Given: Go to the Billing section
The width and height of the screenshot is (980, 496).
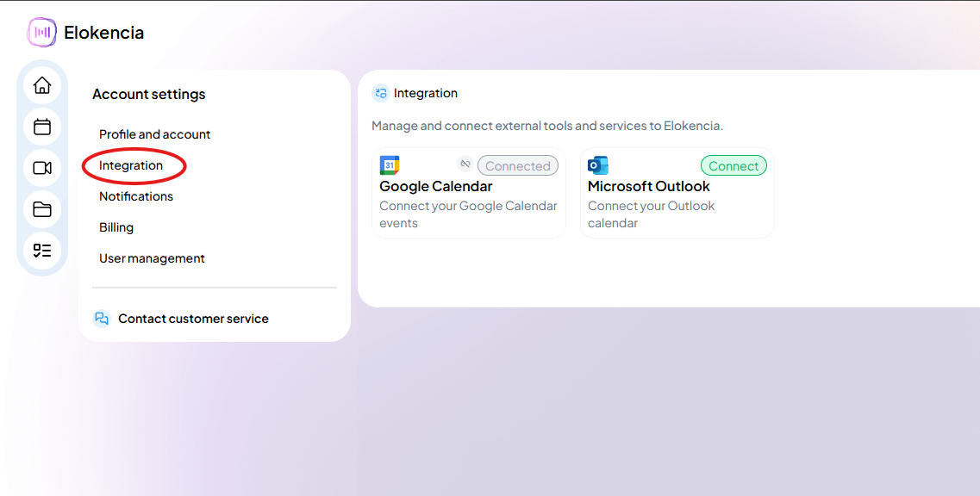Looking at the screenshot, I should pos(115,226).
